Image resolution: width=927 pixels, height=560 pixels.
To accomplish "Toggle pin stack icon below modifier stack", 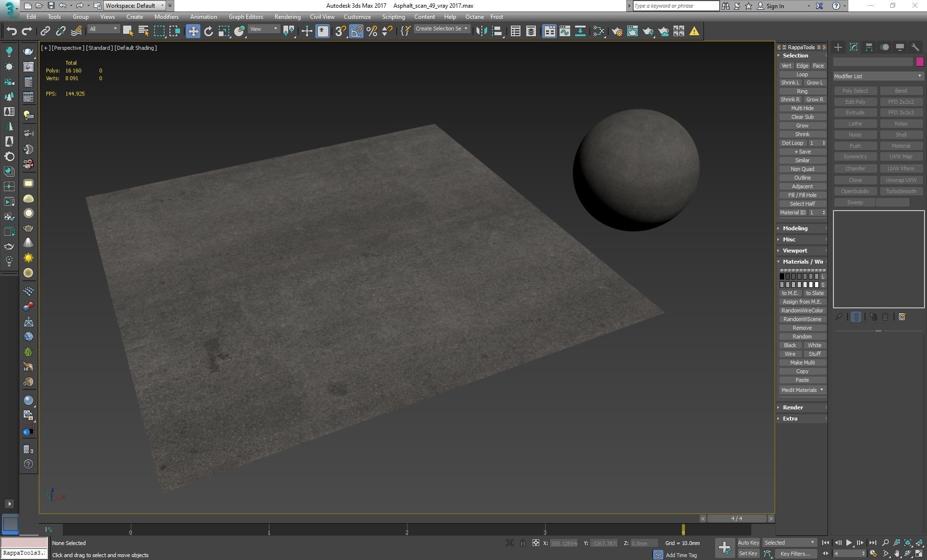I will (x=839, y=317).
